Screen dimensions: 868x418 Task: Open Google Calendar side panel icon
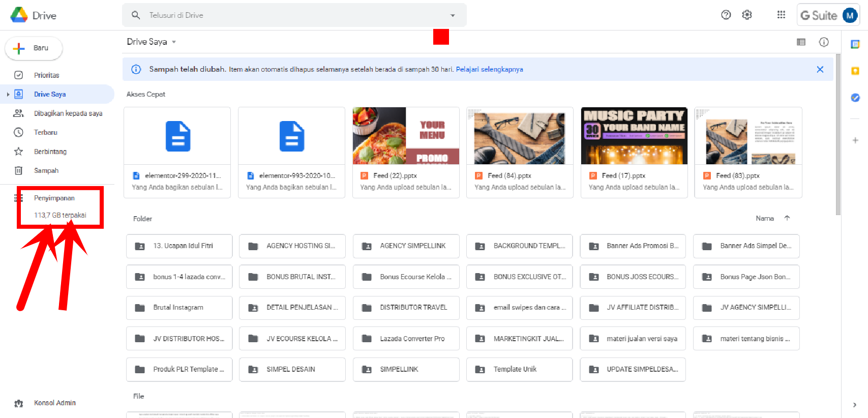(x=855, y=44)
